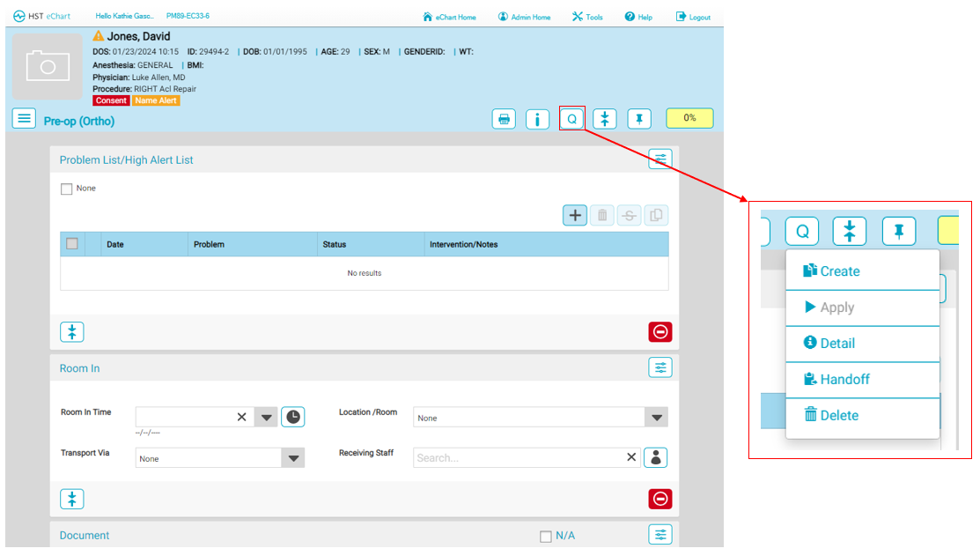The height and width of the screenshot is (556, 980).
Task: Go to eChart Home
Action: pyautogui.click(x=449, y=17)
